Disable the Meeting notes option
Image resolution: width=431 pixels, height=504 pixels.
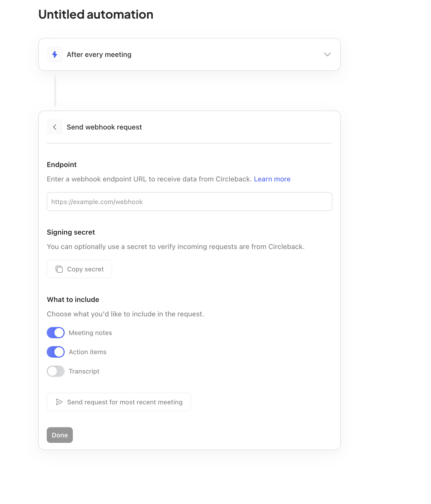point(55,333)
